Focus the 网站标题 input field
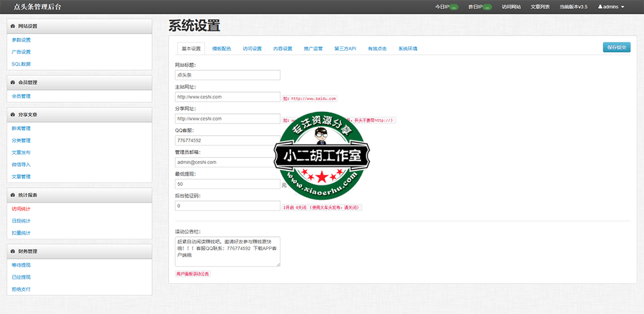This screenshot has height=314, width=644. pos(227,75)
